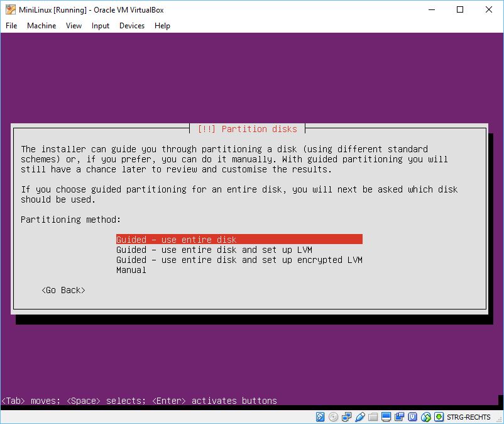Image resolution: width=504 pixels, height=424 pixels.
Task: Click the network adapter status icon
Action: pos(346,417)
